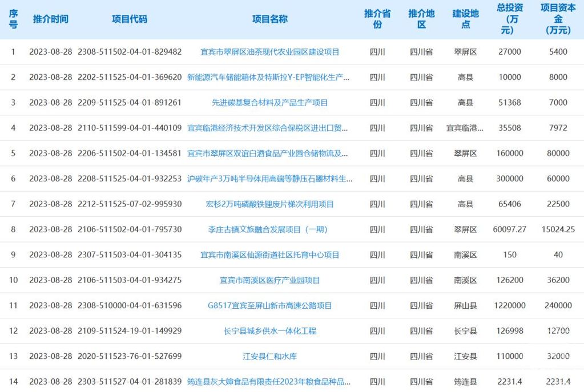The height and width of the screenshot is (392, 584).
Task: Click the 项目资本金(万元) column header
Action: (x=558, y=19)
